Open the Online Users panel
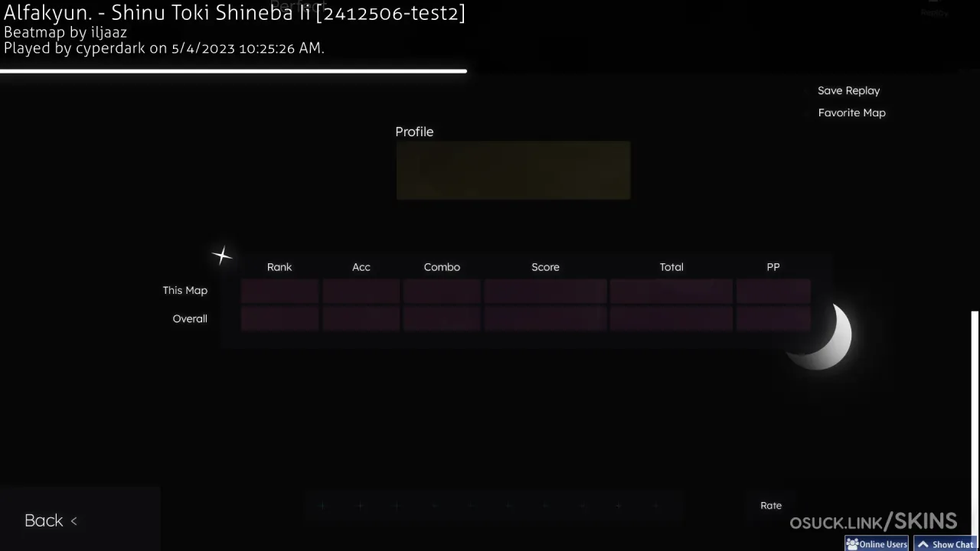The height and width of the screenshot is (551, 980). (x=877, y=544)
